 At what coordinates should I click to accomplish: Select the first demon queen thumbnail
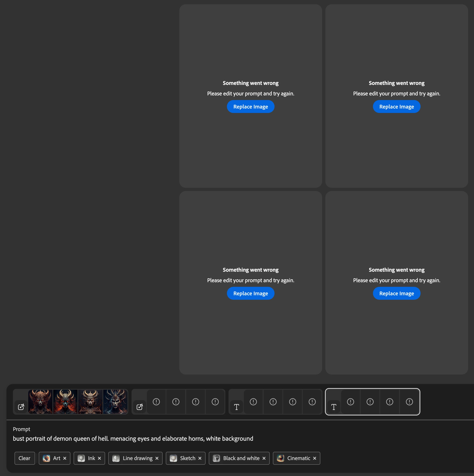pos(40,402)
